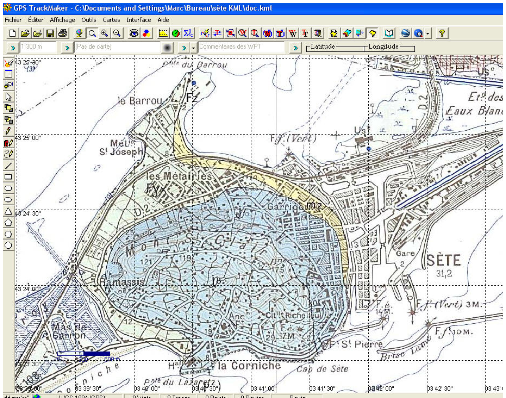The width and height of the screenshot is (506, 398).
Task: Open the Affichage menu
Action: [x=62, y=20]
